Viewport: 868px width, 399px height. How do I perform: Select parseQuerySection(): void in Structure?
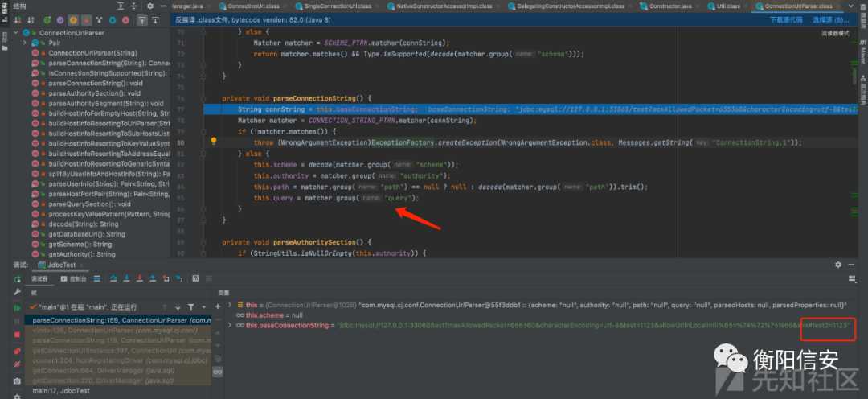point(90,204)
